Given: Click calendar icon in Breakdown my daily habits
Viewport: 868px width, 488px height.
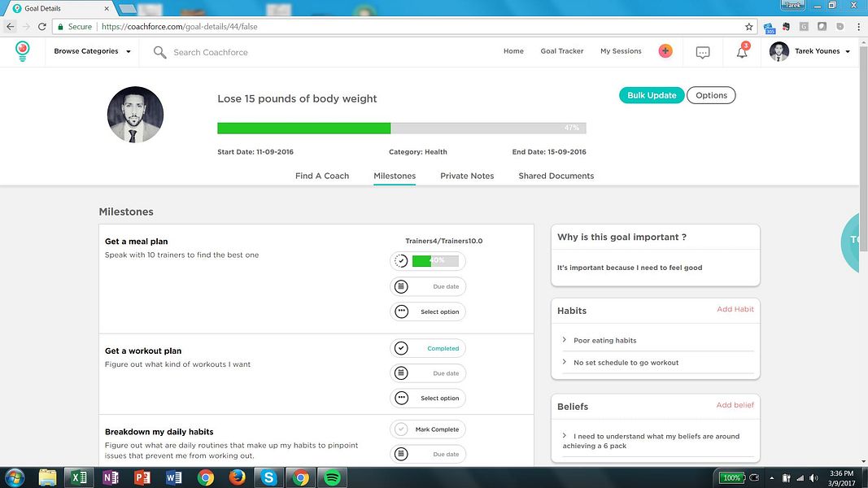Looking at the screenshot, I should (401, 454).
